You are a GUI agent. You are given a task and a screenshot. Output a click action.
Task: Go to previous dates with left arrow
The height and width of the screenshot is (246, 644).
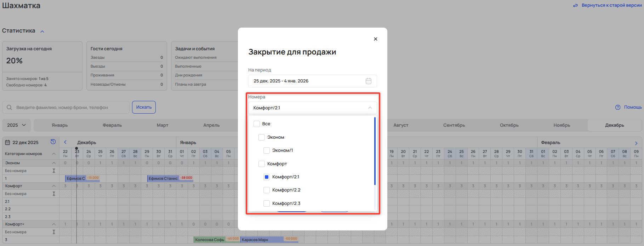tap(65, 142)
